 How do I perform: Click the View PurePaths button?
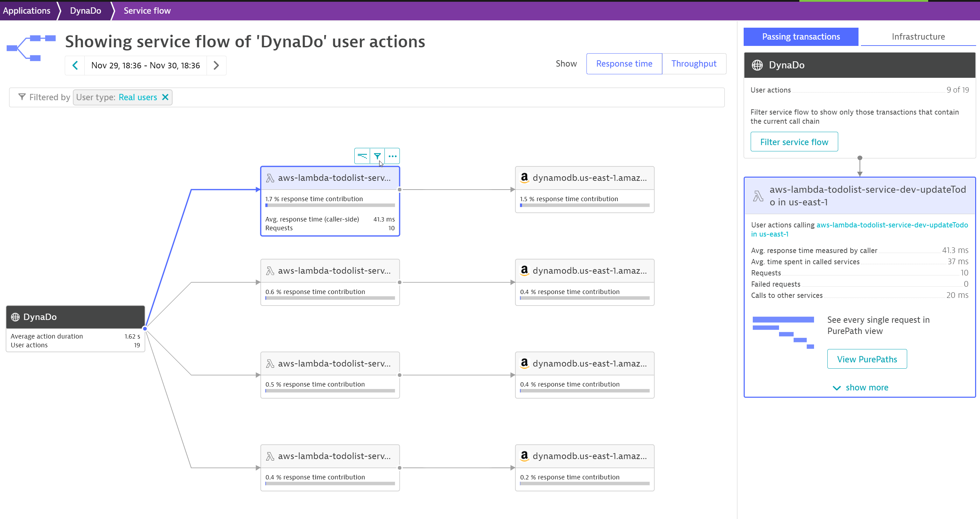[x=867, y=359]
